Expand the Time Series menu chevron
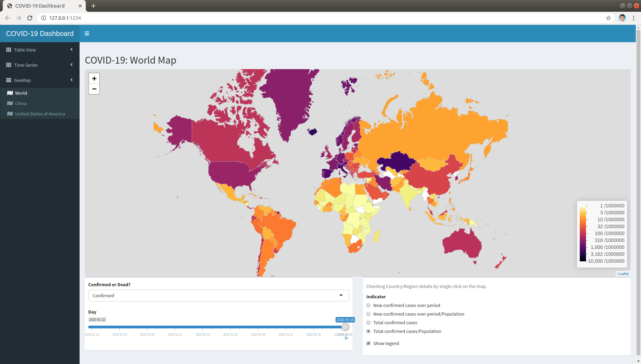The image size is (641, 364). [x=72, y=65]
